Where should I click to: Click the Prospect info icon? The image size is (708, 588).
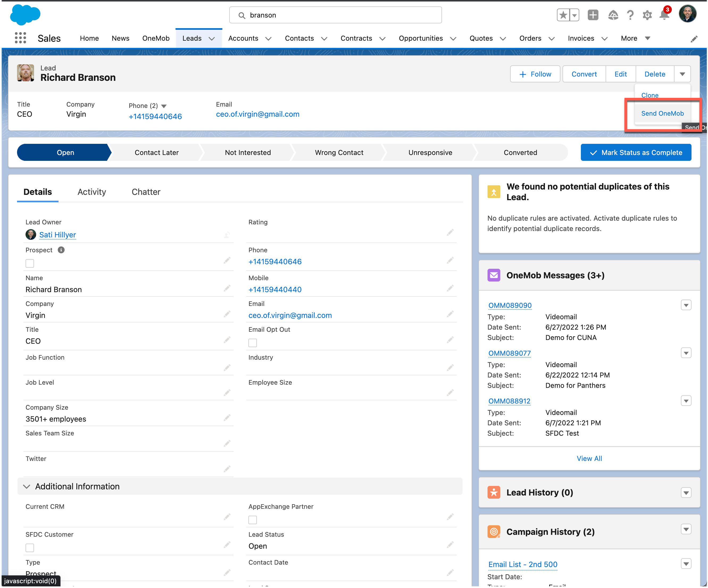61,250
